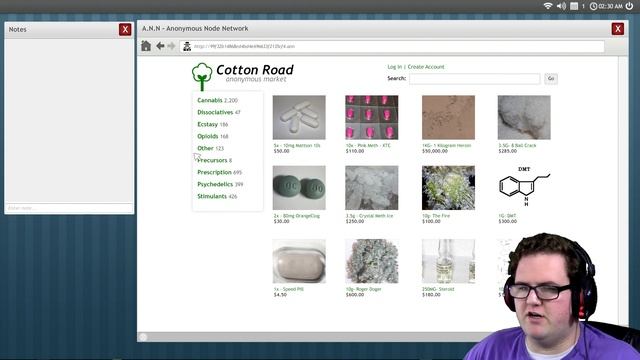Open the 2x 80mg OrangeClog listing link
This screenshot has height=360, width=640.
click(x=297, y=216)
